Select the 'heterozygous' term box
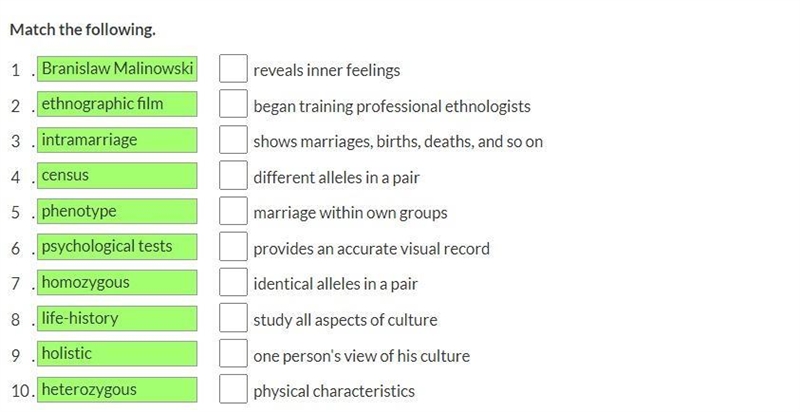 pos(117,390)
